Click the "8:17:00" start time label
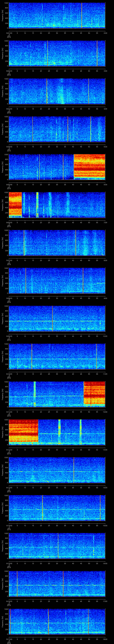The width and height of the screenshot is (114, 644). click(x=9, y=639)
